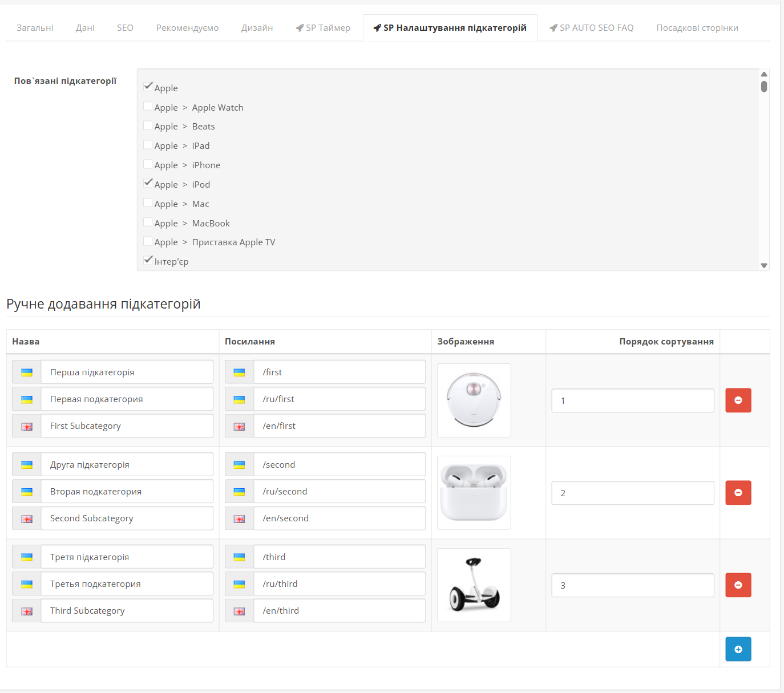The image size is (784, 693).
Task: Click the flag icon beside /ru/second link
Action: click(240, 492)
